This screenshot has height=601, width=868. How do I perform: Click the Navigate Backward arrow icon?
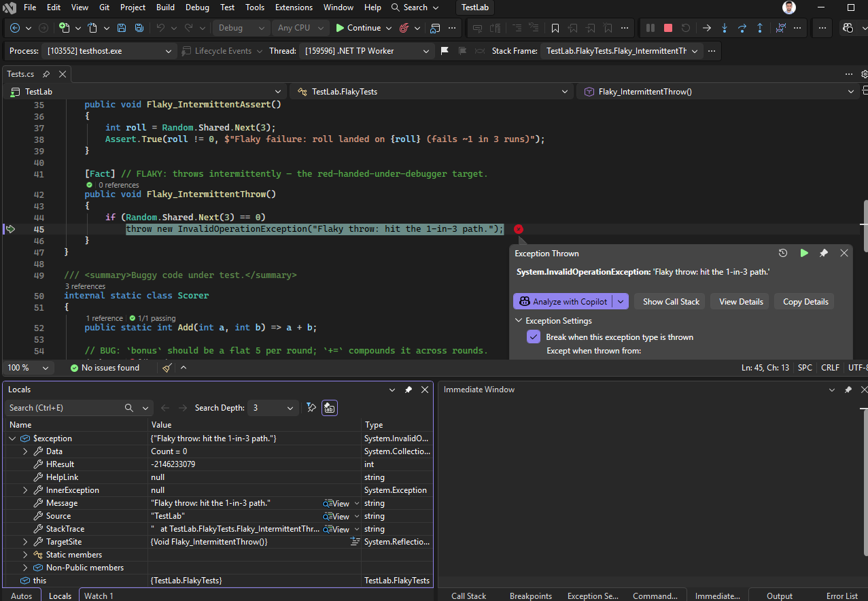15,28
